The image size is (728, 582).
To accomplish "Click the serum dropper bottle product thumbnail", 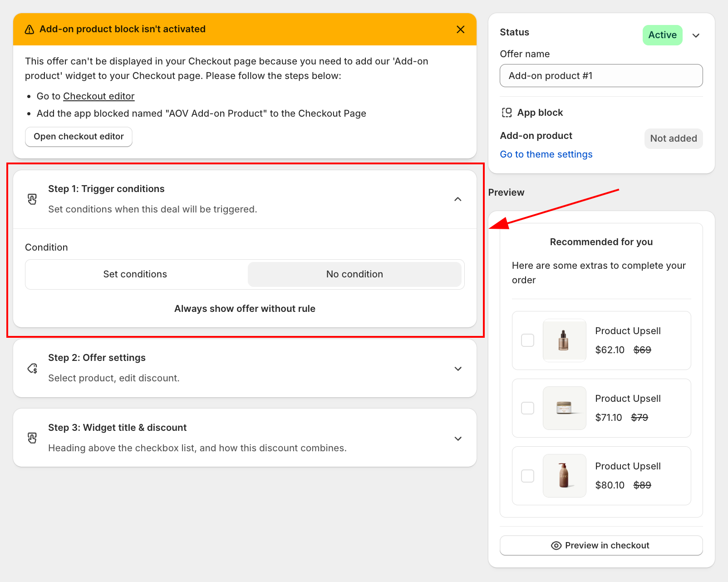I will (x=565, y=340).
